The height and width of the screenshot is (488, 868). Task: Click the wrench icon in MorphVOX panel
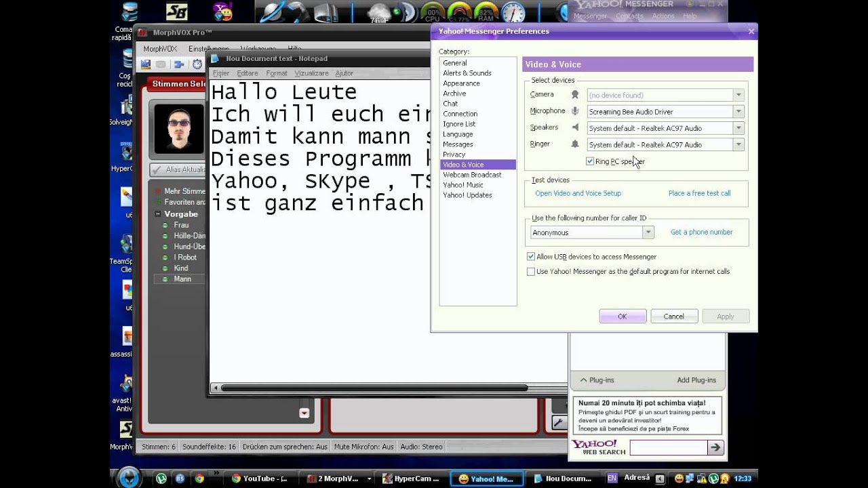coord(559,423)
